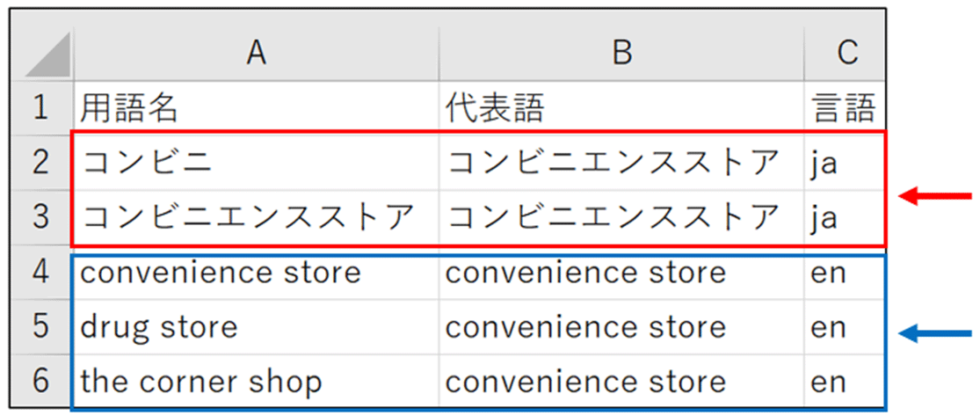The width and height of the screenshot is (980, 416).
Task: Select cell A5 containing drug store
Action: click(x=256, y=327)
